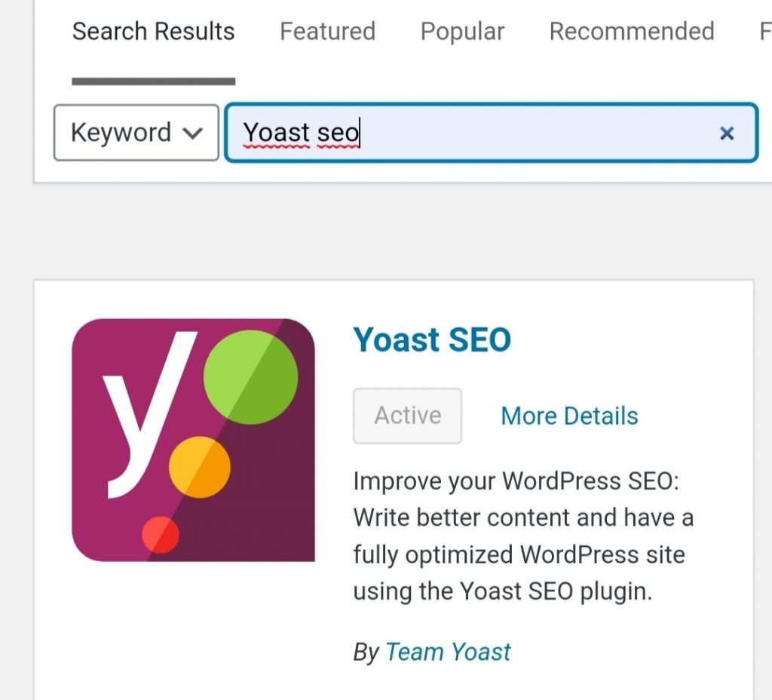Screen dimensions: 772x700
Task: Click the Yoast SEO plugin logo
Action: [x=193, y=440]
